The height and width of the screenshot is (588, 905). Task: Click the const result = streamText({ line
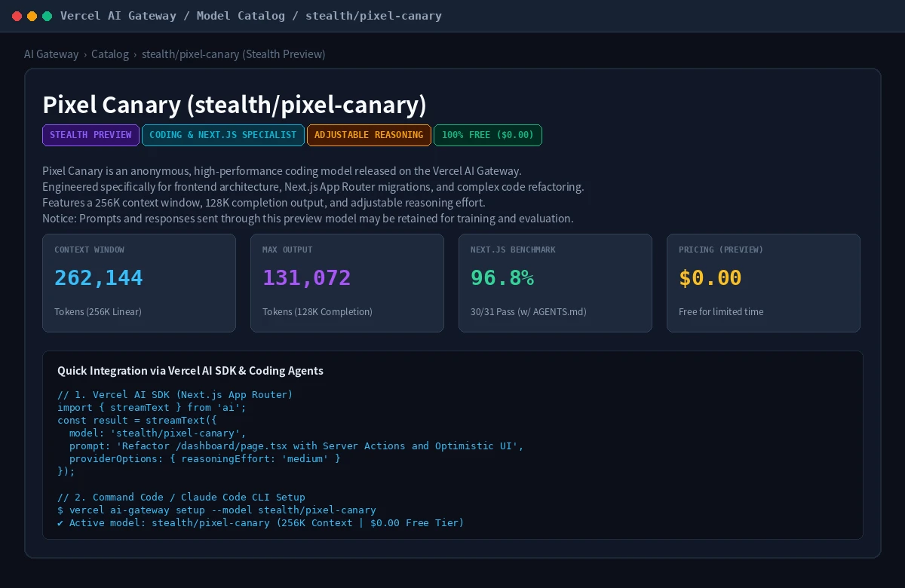pyautogui.click(x=137, y=420)
